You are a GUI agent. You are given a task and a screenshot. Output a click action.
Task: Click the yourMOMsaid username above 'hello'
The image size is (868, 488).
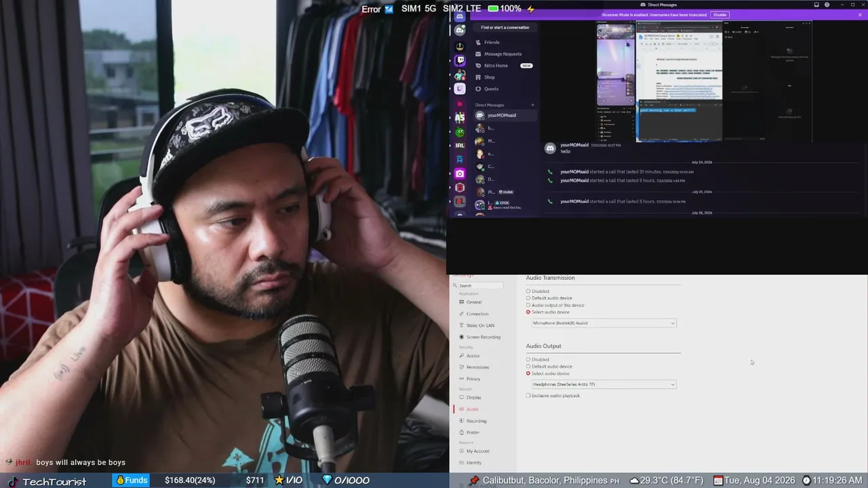(x=574, y=145)
